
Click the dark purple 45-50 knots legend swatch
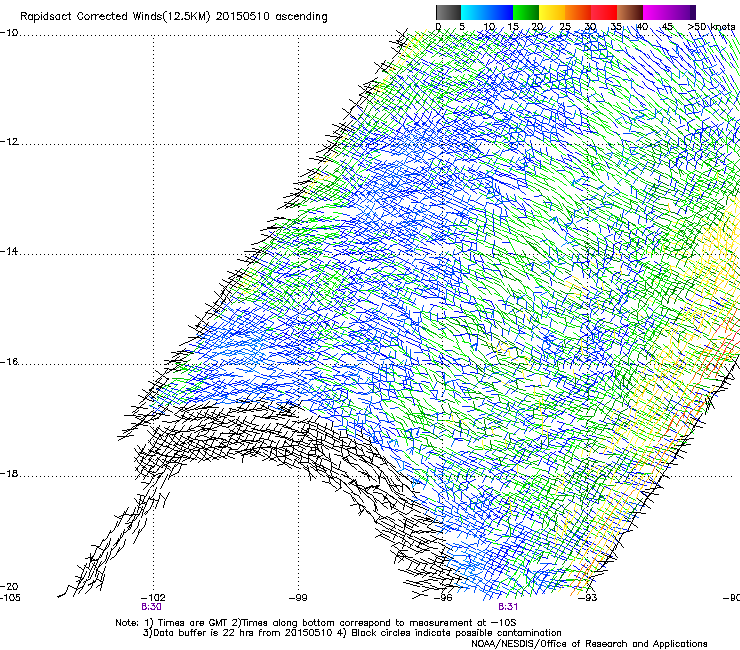click(x=682, y=12)
